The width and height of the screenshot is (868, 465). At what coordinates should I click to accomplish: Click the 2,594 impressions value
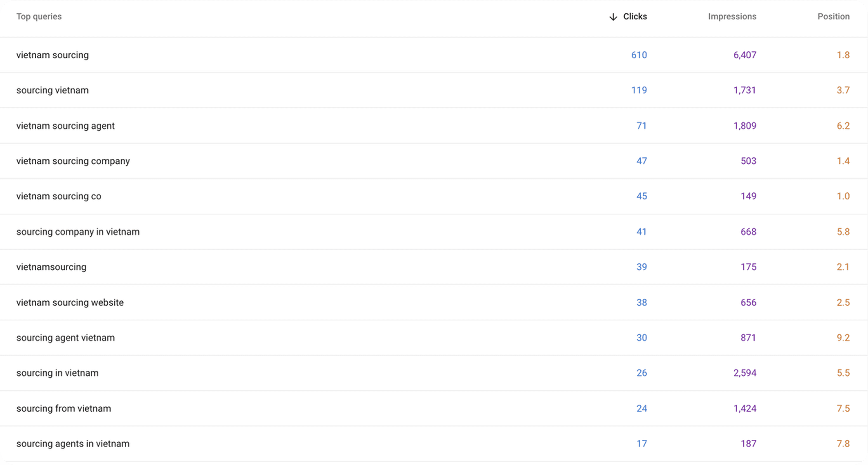pos(745,373)
